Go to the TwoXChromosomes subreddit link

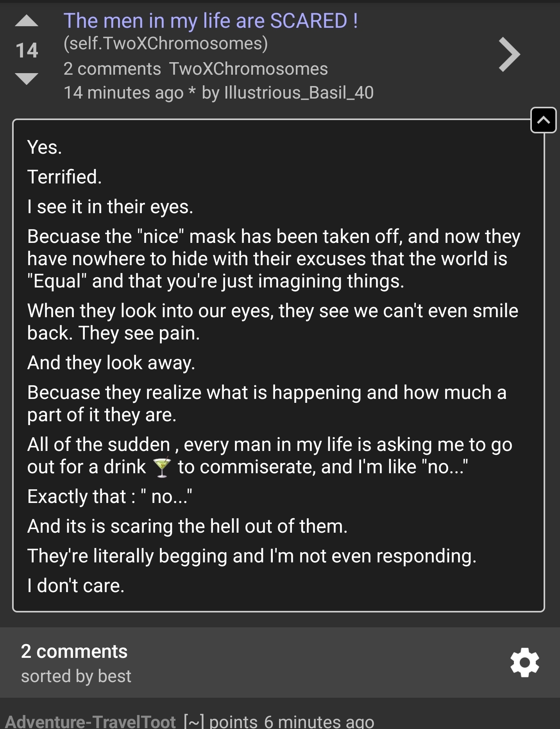[x=248, y=69]
